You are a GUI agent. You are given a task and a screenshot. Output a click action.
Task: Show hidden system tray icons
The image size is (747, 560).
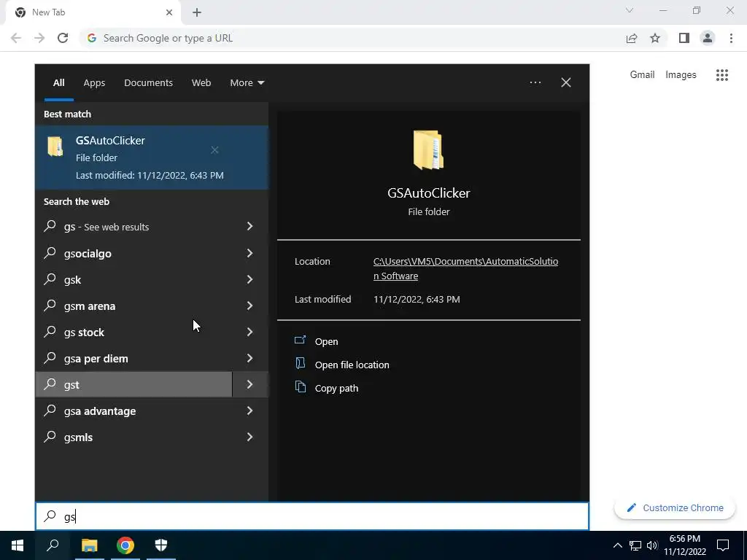[x=617, y=545]
